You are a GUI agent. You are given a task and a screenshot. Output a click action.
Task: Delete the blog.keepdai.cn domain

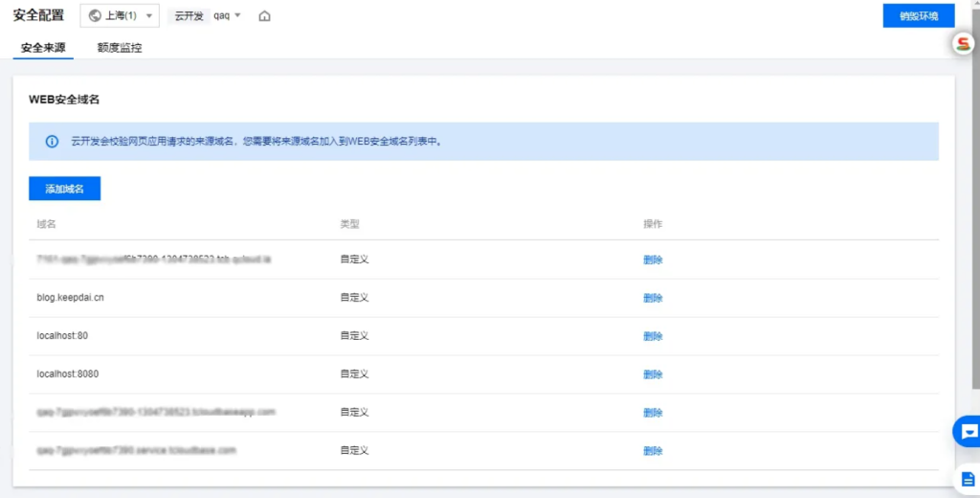coord(653,298)
